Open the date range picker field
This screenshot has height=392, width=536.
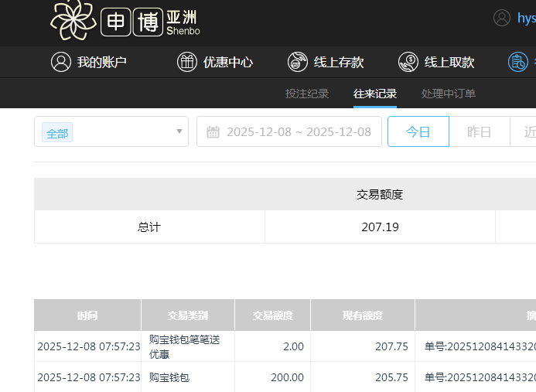[298, 132]
